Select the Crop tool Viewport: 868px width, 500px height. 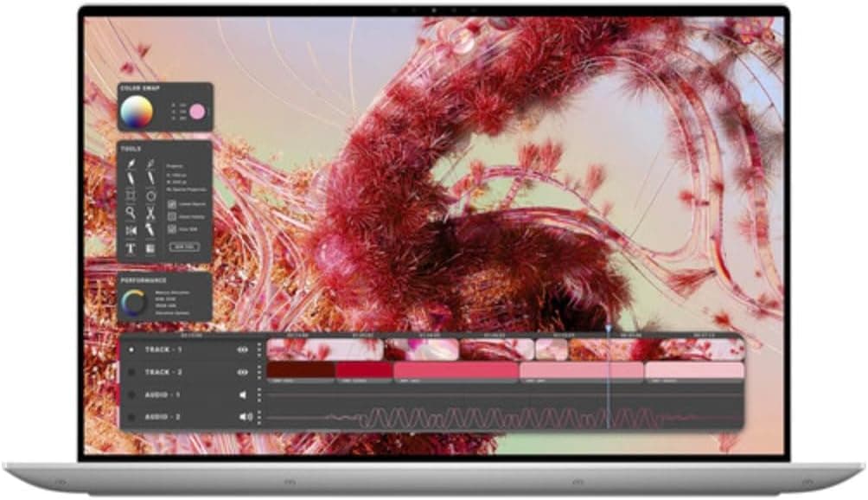[x=131, y=191]
